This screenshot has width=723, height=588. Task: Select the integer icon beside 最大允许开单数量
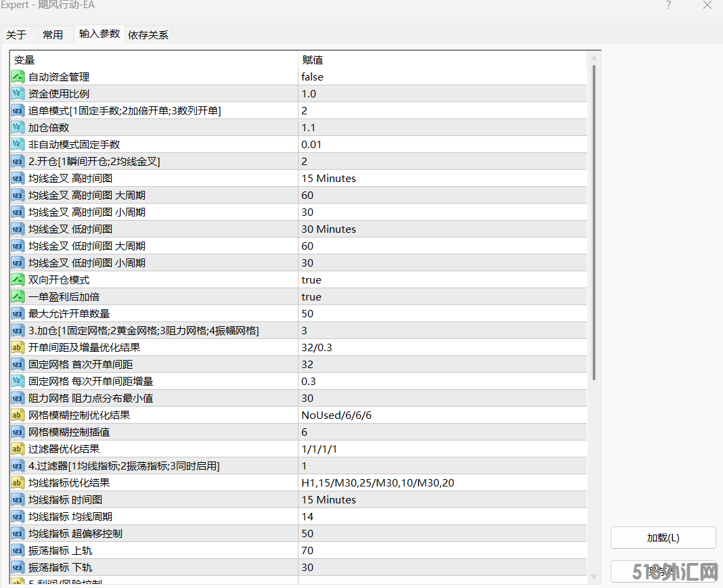click(x=18, y=314)
